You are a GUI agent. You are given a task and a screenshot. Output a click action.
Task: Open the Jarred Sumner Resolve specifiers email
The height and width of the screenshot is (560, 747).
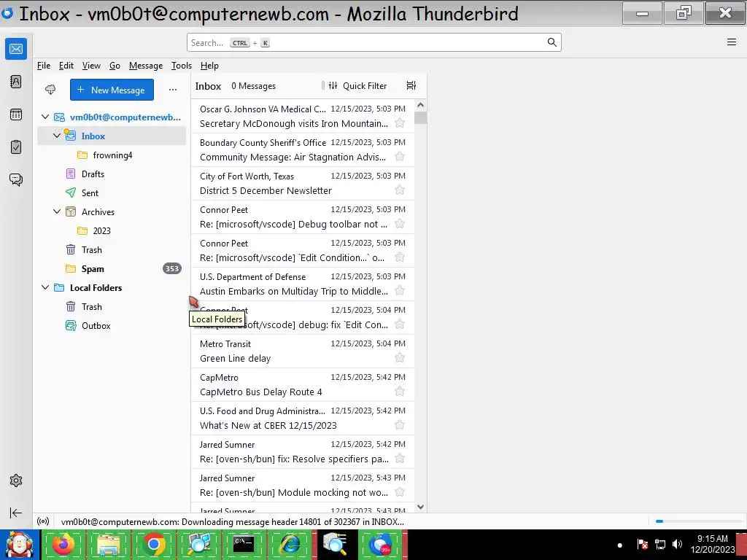click(x=303, y=451)
